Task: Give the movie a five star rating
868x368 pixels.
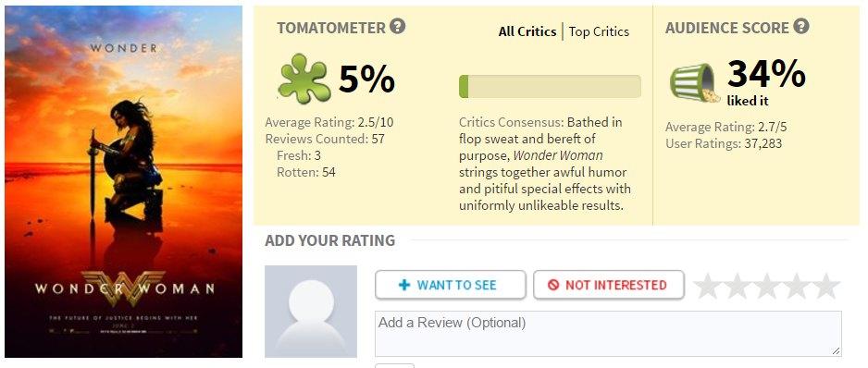Action: (x=826, y=286)
